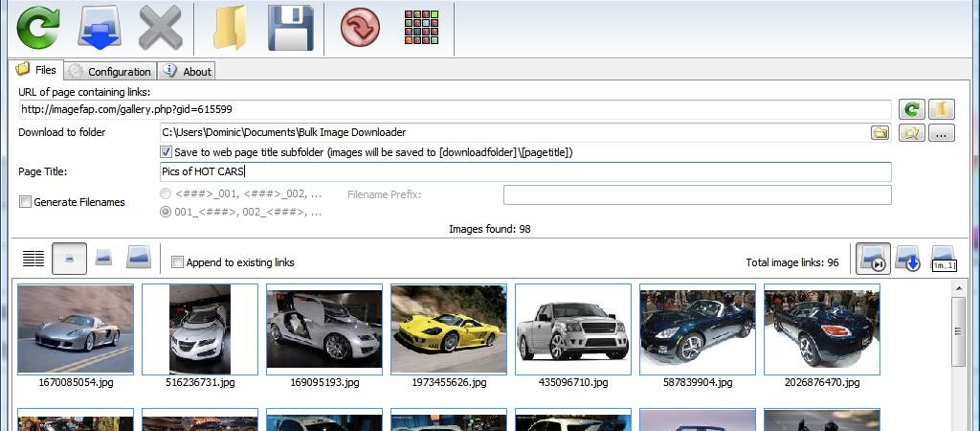The height and width of the screenshot is (431, 980).
Task: Select the medium thumbnail size icon
Action: point(103,258)
